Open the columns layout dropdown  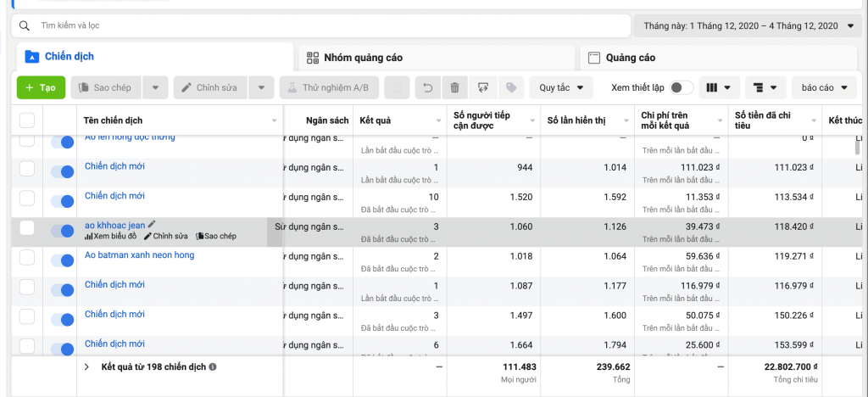[719, 87]
